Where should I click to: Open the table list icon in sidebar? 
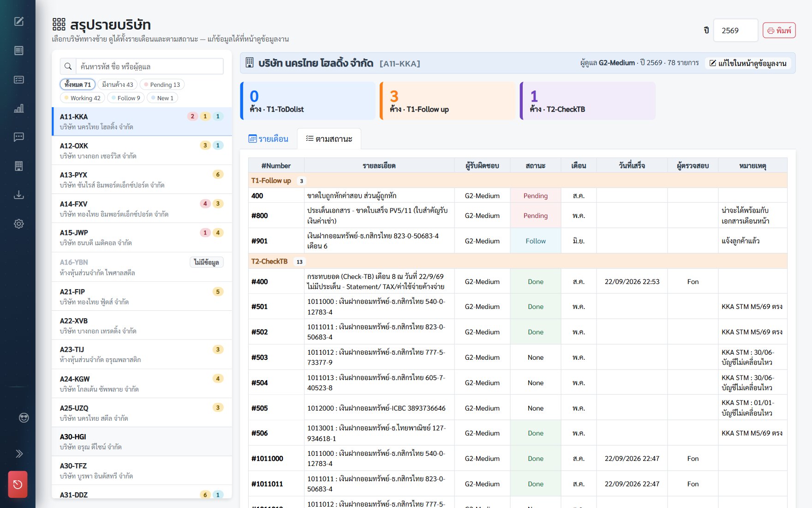[x=18, y=50]
